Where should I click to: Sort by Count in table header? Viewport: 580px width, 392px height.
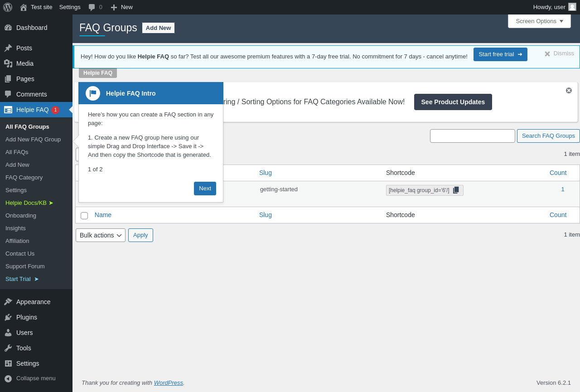[x=558, y=173]
